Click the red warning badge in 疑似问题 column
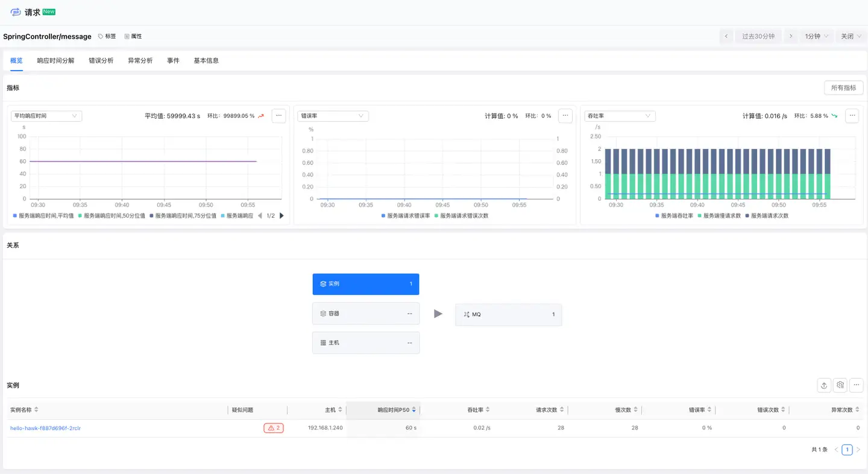 point(273,428)
